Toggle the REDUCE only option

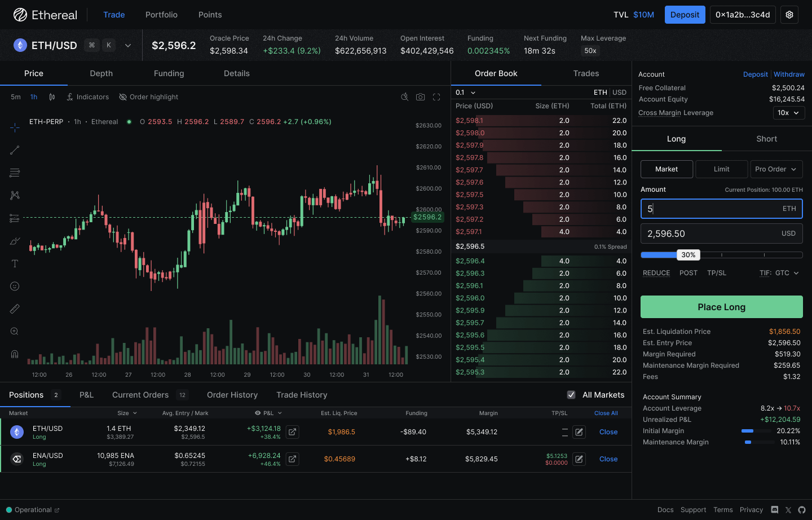tap(656, 273)
